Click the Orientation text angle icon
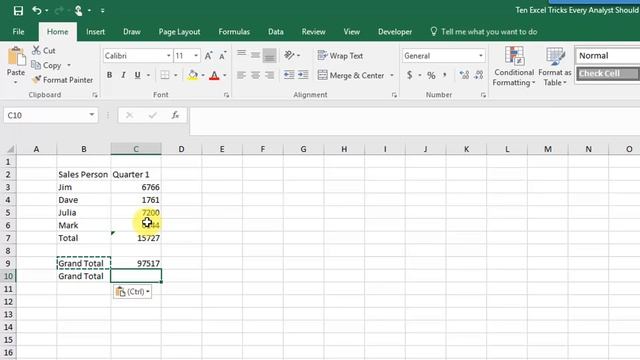This screenshot has height=360, width=640. [x=289, y=55]
